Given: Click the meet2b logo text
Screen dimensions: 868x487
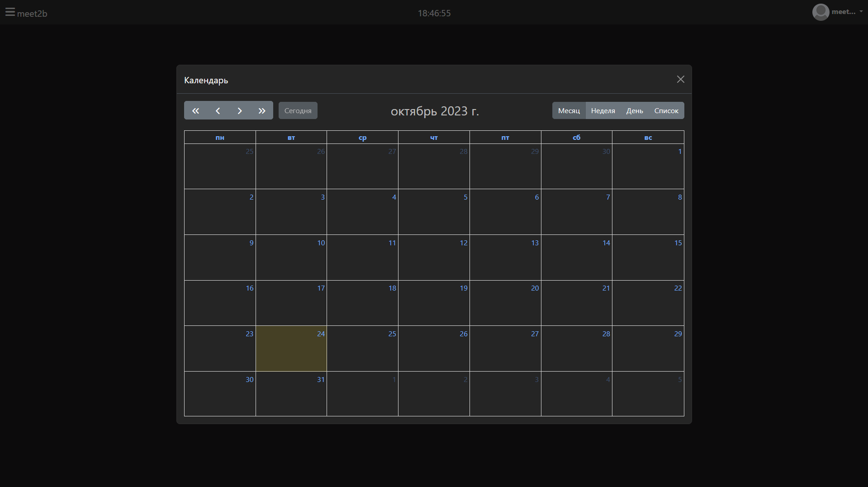Looking at the screenshot, I should pos(32,14).
